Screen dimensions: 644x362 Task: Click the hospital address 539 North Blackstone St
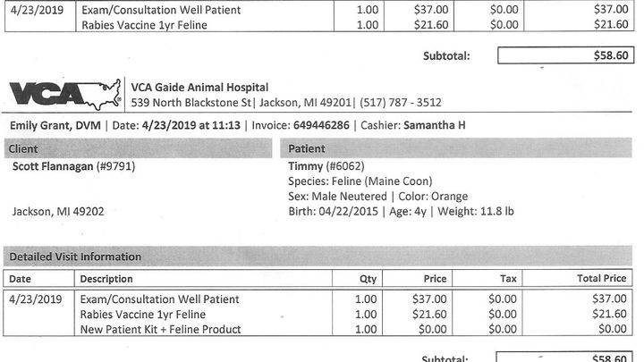(191, 102)
